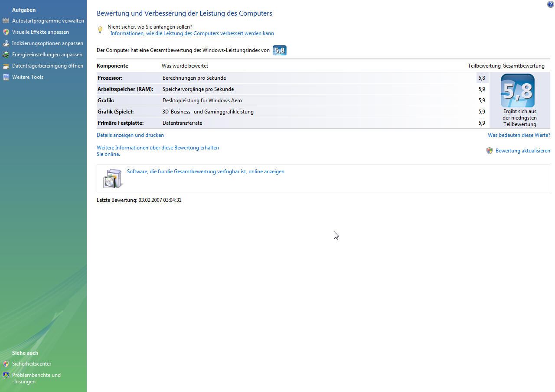The width and height of the screenshot is (555, 392).
Task: Click 3D-Business- und Gaminggrafikleistung text
Action: [x=208, y=112]
